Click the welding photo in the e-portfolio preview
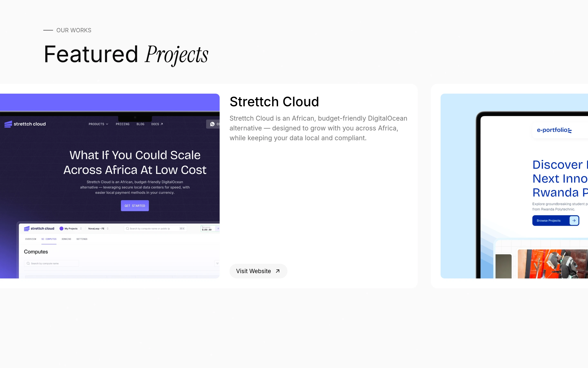Screen dimensions: 588x368 tap(553, 264)
